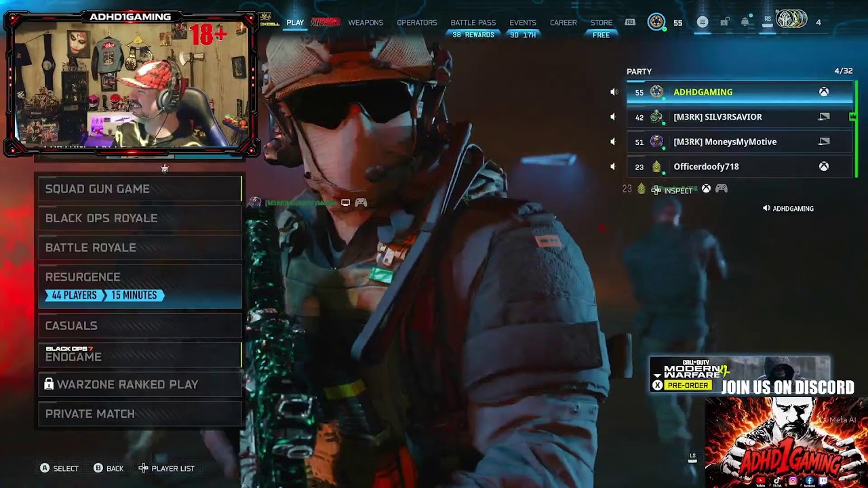Mute MoneysMyMotive speaker icon
Image resolution: width=868 pixels, height=488 pixels.
tap(613, 142)
